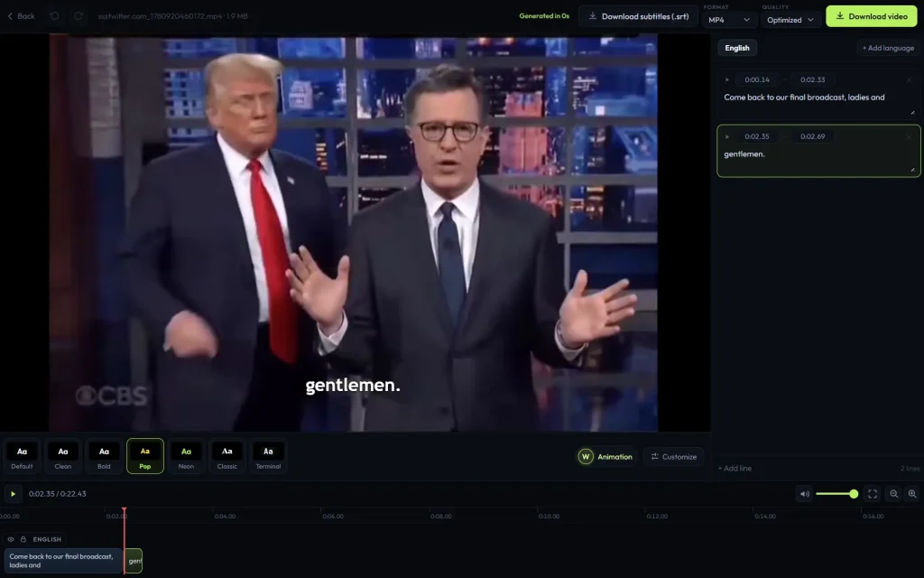The width and height of the screenshot is (924, 578).
Task: Jump to 0:08.00 on the timeline ruler
Action: click(440, 516)
